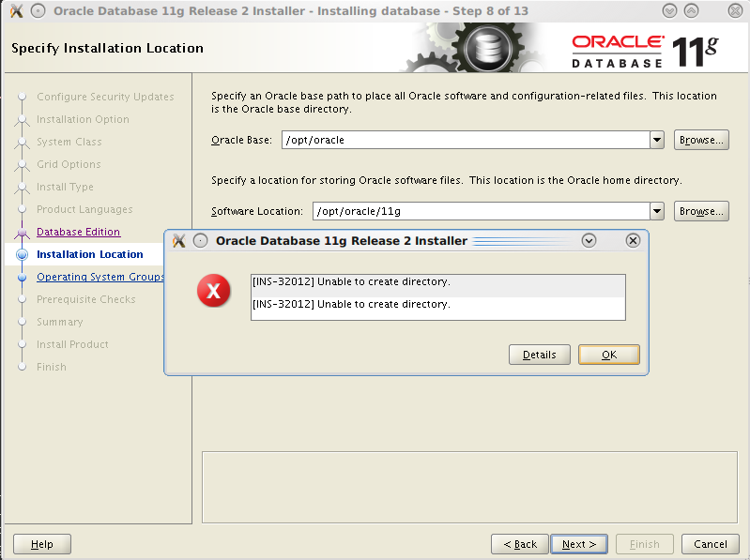The image size is (750, 560).
Task: Click the Prerequisite Checks step
Action: [86, 299]
